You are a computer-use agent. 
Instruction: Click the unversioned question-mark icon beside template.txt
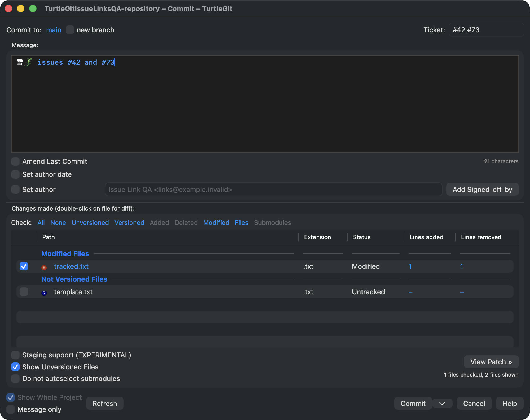pyautogui.click(x=44, y=293)
